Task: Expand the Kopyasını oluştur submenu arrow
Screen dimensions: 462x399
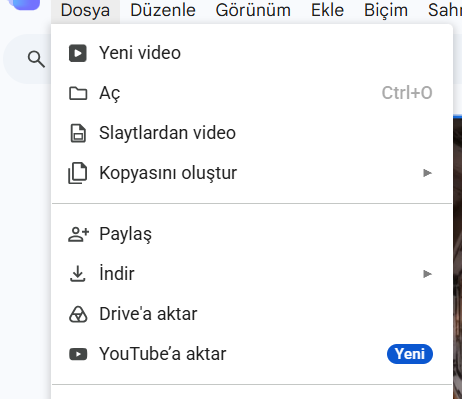Action: (427, 173)
